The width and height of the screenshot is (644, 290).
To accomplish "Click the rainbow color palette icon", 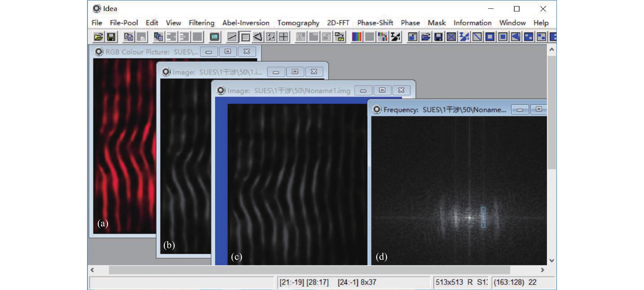I will click(357, 37).
